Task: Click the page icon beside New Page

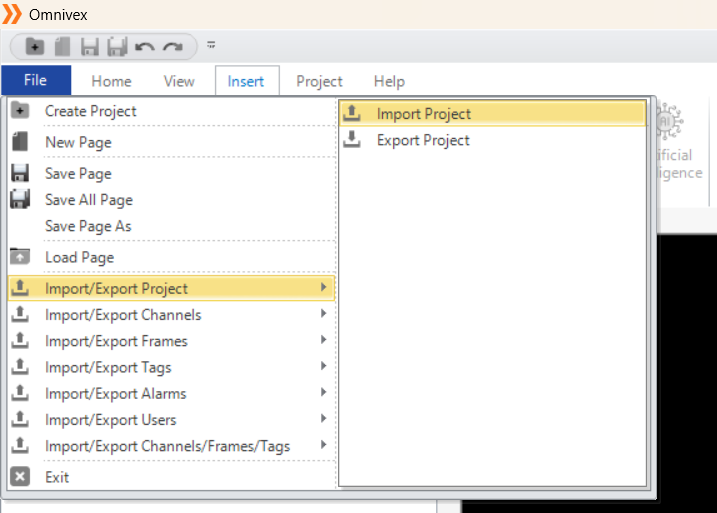Action: pos(20,141)
